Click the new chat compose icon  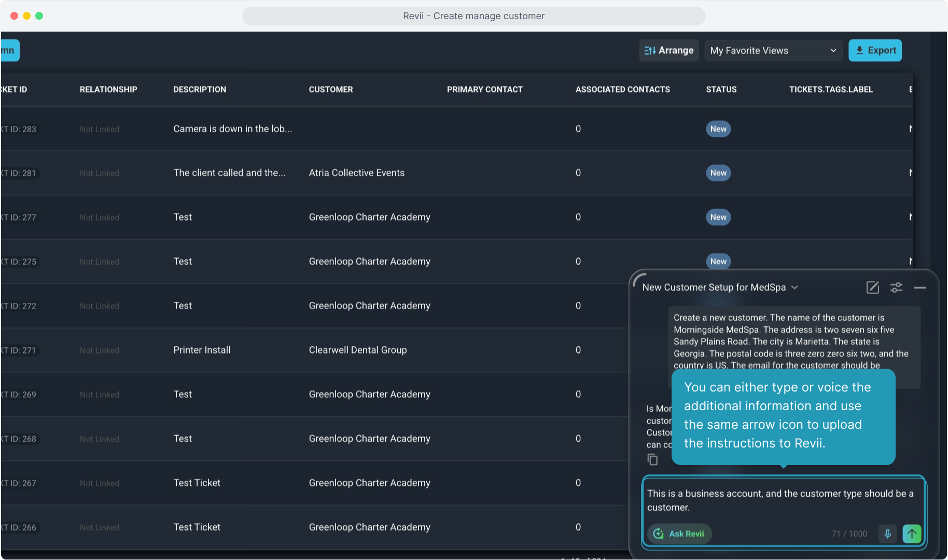[x=873, y=287]
